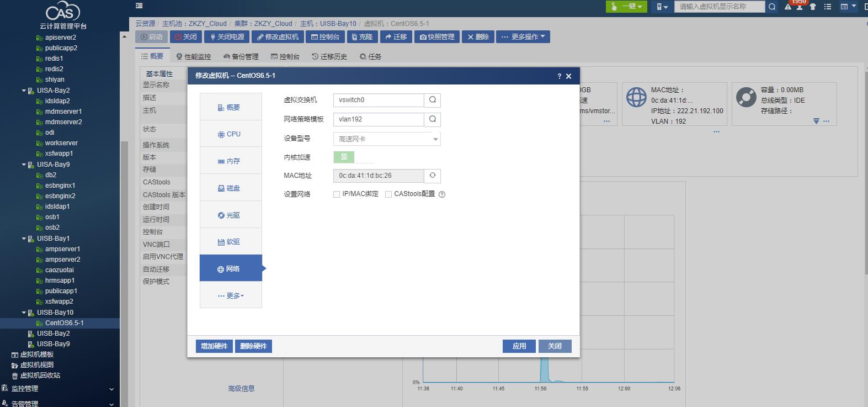
Task: Toggle the 内核加速 switch
Action: [x=354, y=157]
